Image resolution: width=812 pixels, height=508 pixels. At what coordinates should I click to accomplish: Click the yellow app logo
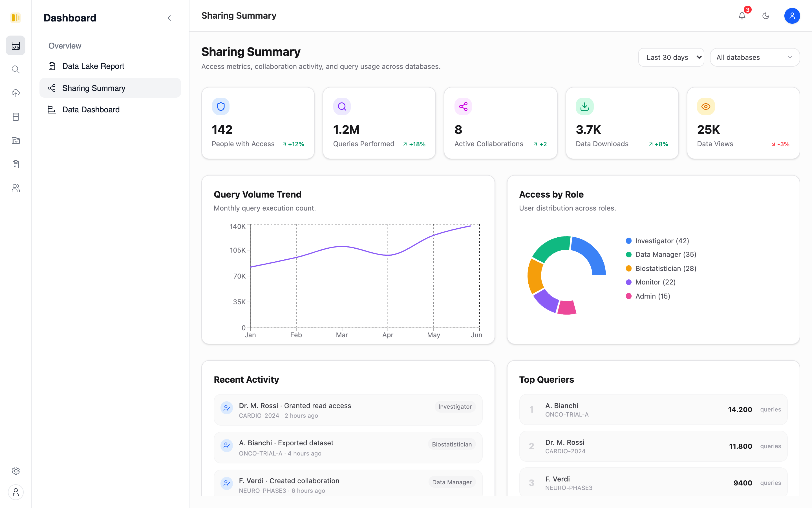point(16,17)
